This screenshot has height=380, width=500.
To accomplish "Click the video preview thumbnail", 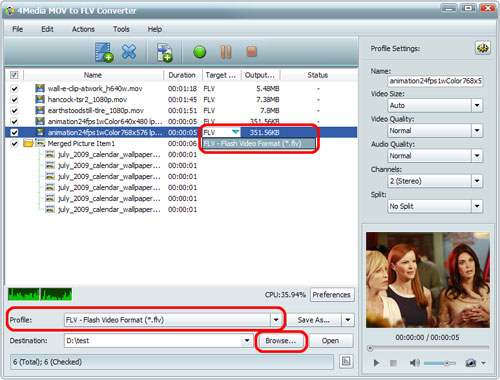I will [x=428, y=280].
